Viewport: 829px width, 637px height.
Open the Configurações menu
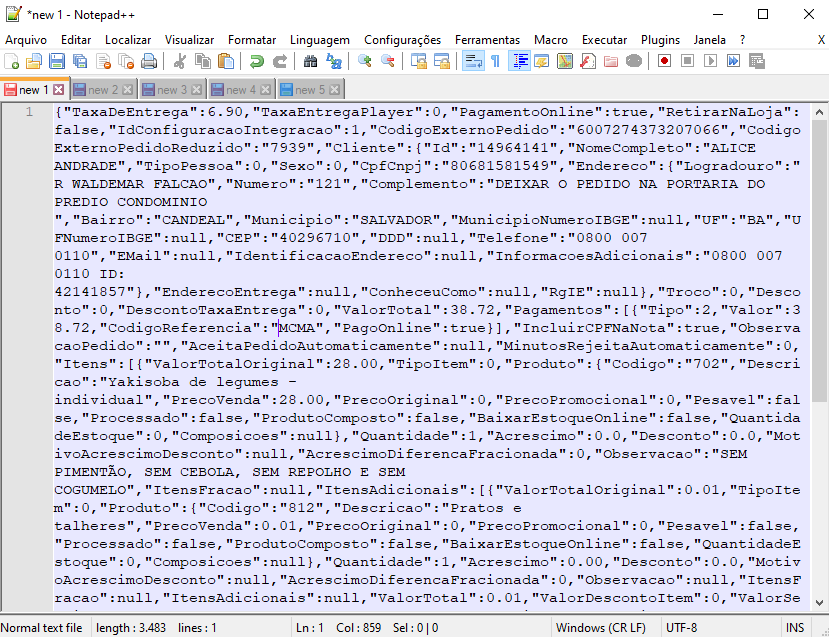pyautogui.click(x=402, y=40)
